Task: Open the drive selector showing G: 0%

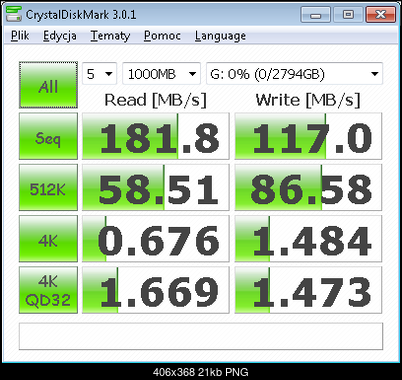Action: (294, 74)
